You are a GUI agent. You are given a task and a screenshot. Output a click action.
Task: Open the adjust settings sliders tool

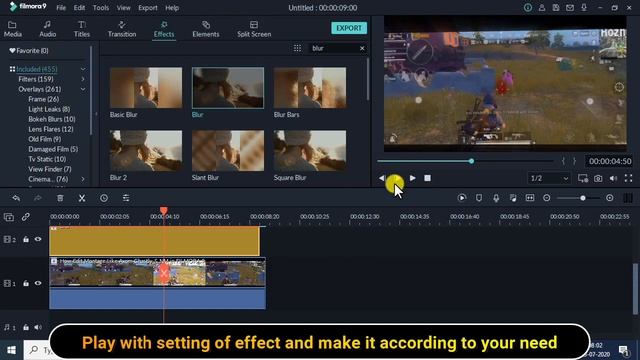[126, 198]
